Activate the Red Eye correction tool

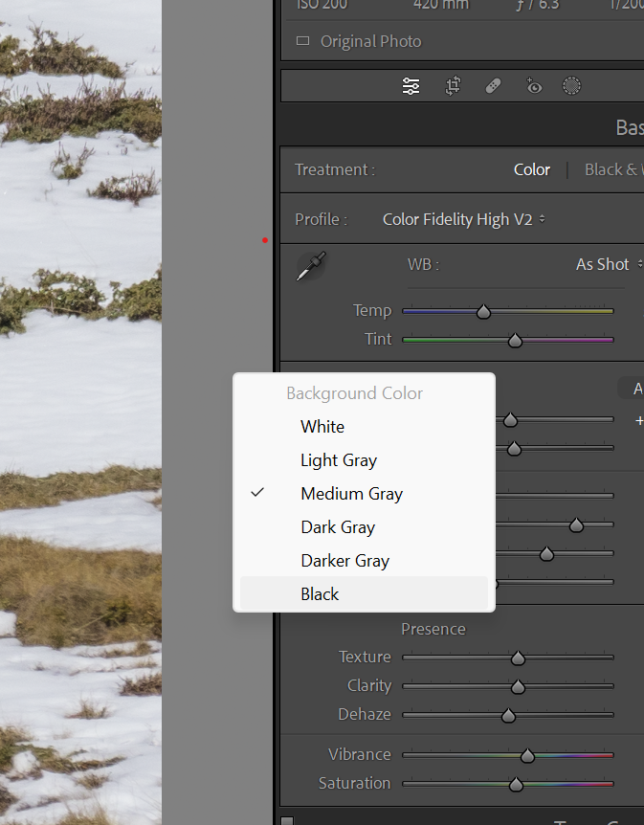click(x=533, y=86)
